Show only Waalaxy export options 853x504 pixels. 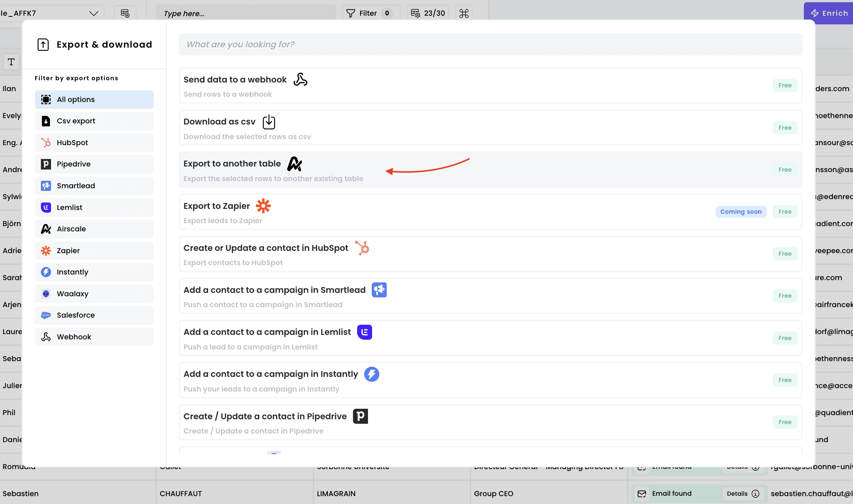(x=94, y=294)
